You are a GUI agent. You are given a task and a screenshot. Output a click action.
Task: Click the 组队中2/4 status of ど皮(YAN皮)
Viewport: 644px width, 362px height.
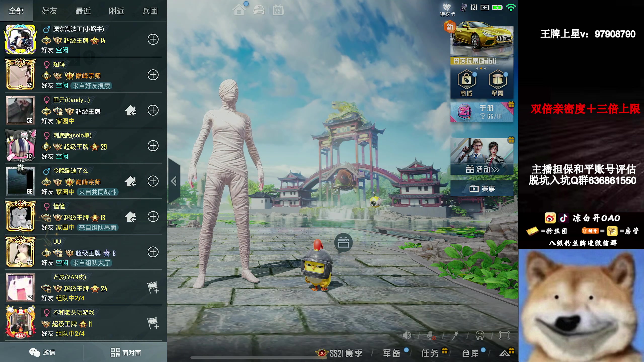70,298
